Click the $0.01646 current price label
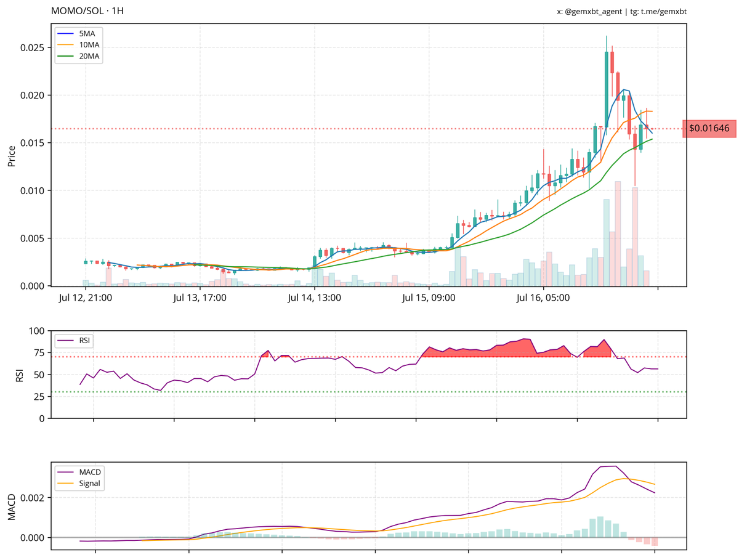This screenshot has height=560, width=739. 709,129
